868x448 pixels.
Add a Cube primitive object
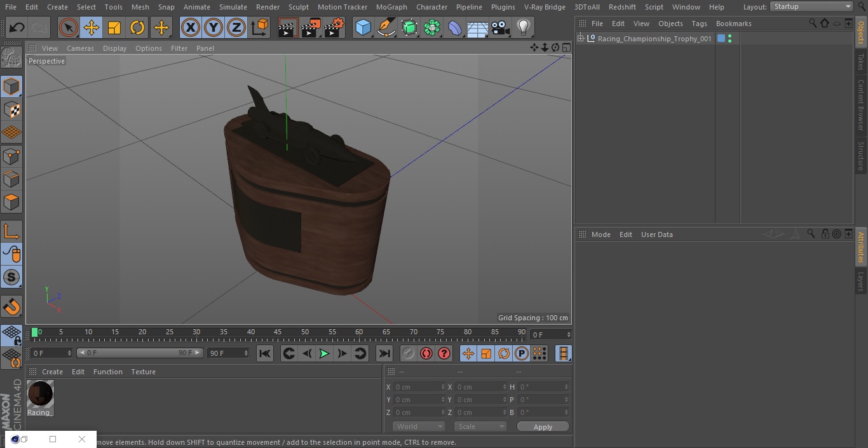click(363, 28)
